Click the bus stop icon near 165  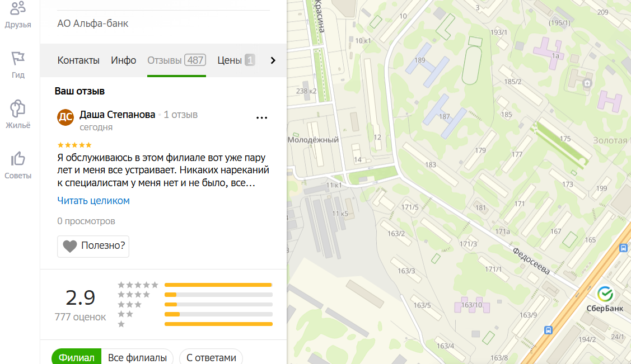tap(623, 248)
